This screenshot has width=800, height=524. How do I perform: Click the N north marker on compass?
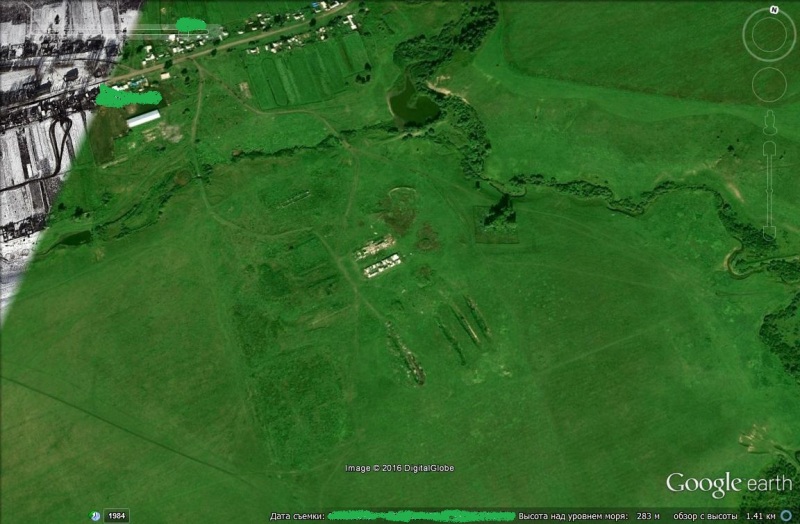tap(773, 10)
